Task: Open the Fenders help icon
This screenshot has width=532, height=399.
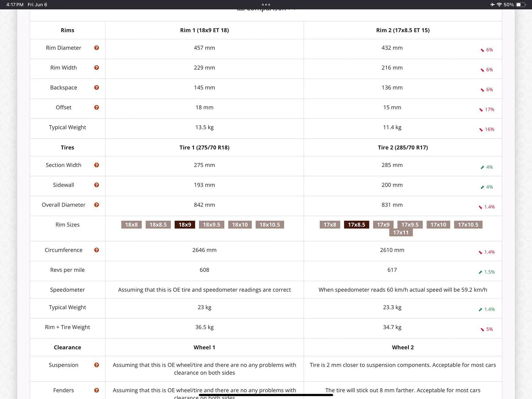Action: click(96, 390)
